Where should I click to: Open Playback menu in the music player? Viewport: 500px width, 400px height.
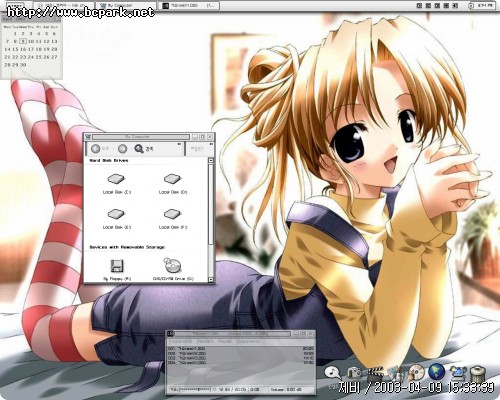[205, 342]
